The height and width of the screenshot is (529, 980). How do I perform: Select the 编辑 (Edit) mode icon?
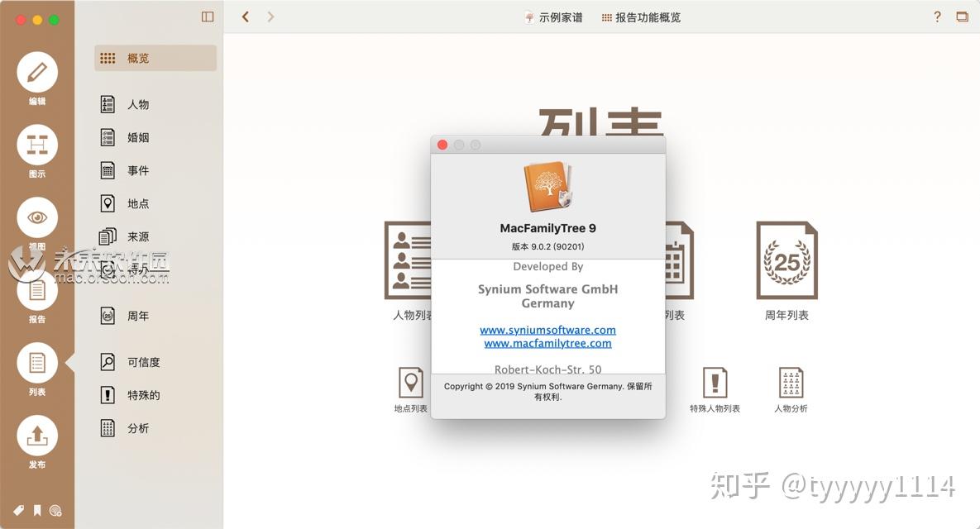point(36,74)
